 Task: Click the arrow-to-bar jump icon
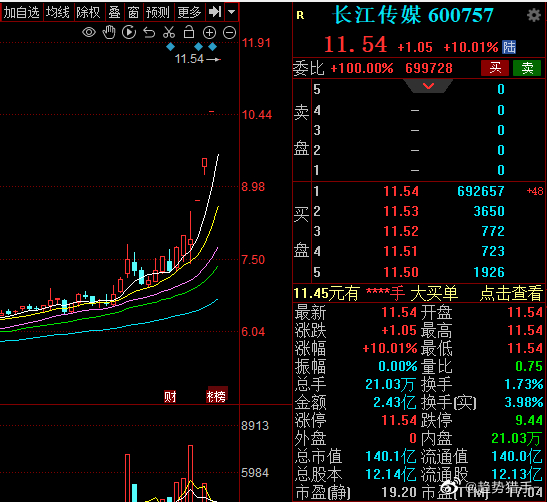[215, 12]
